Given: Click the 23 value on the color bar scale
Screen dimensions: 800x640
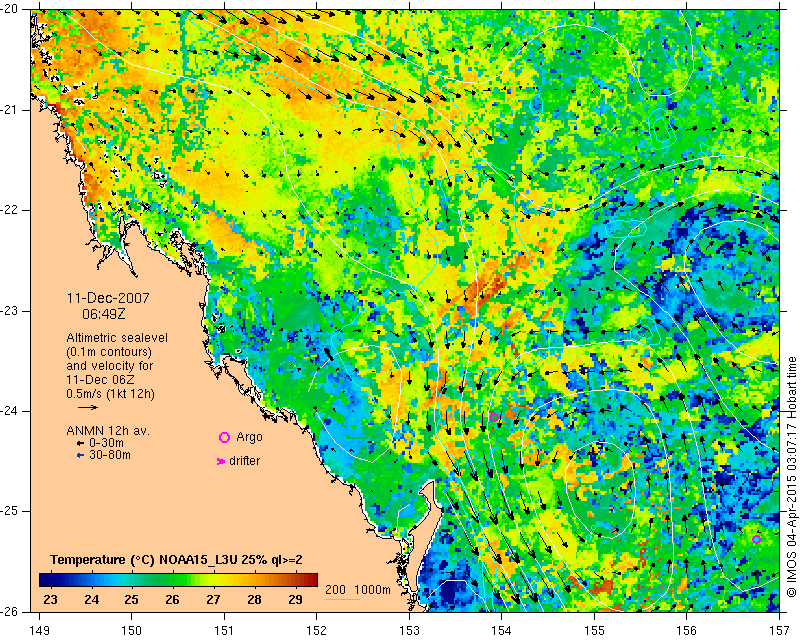Looking at the screenshot, I should pyautogui.click(x=50, y=600).
